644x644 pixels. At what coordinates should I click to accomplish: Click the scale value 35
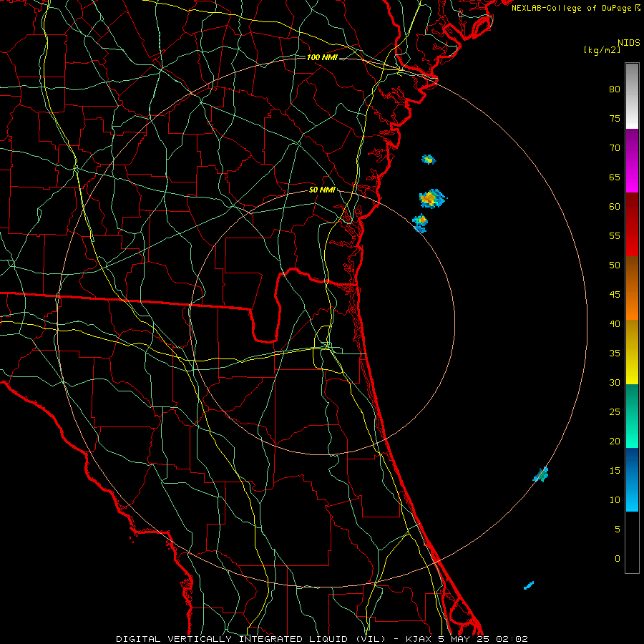615,353
